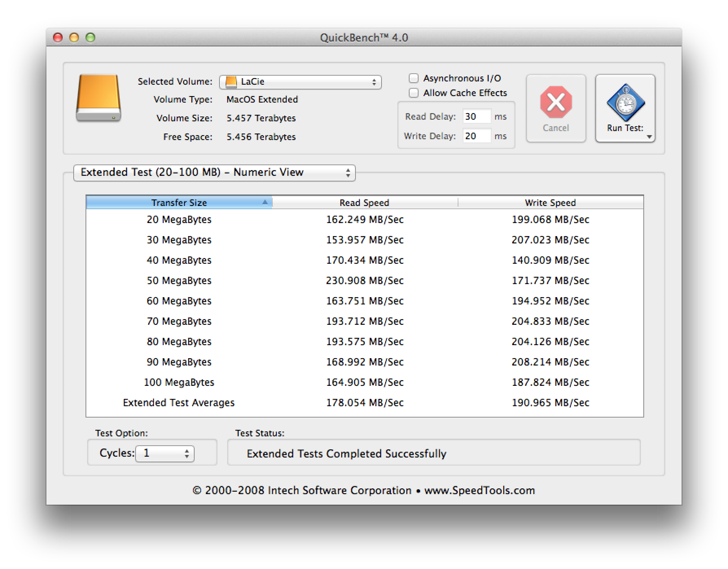Click the QuickBench 4.0 title text
The image size is (728, 569).
pyautogui.click(x=364, y=37)
